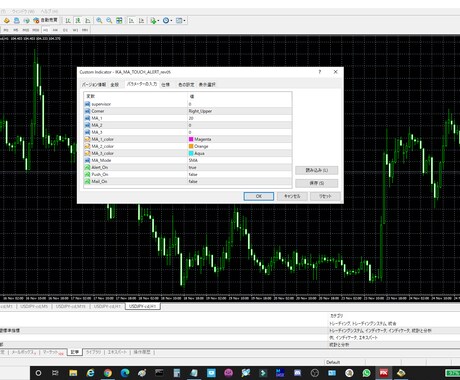Switch to the 表示選択 tab

click(x=207, y=84)
